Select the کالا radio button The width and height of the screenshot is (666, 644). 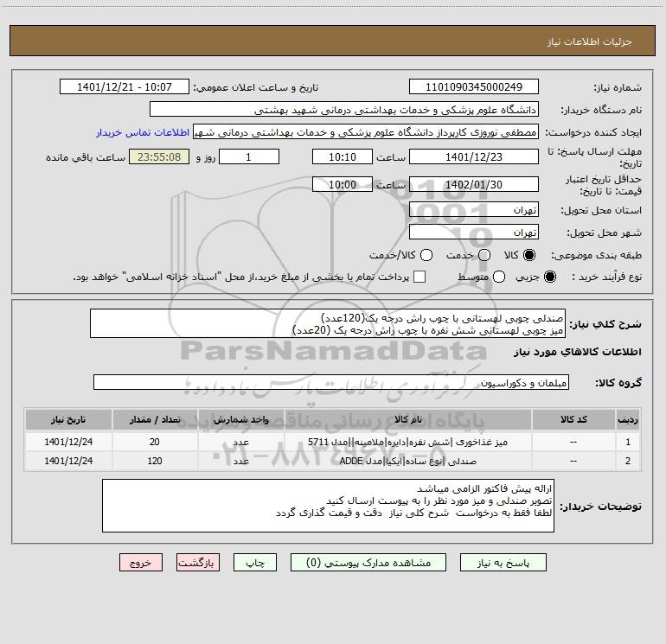coord(529,255)
